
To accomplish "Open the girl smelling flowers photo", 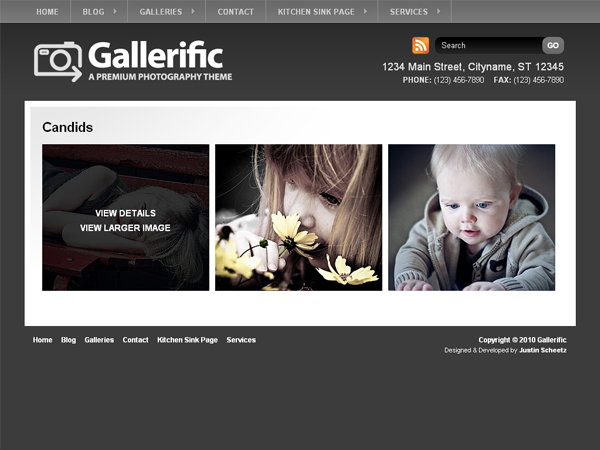I will point(298,217).
